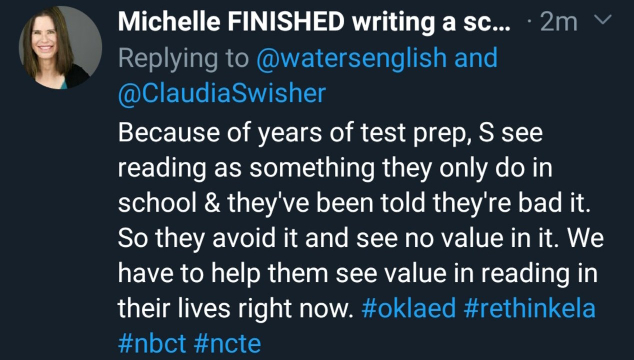Click the tweet line 'reading as something they only'

[x=335, y=168]
